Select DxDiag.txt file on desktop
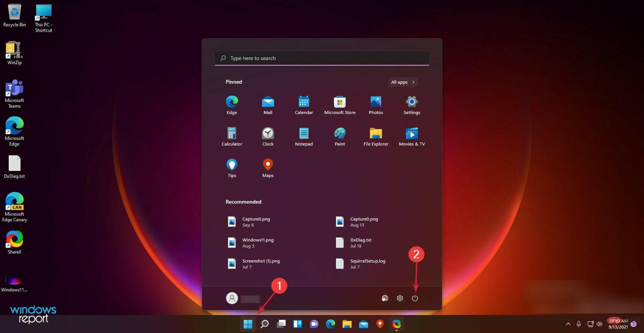This screenshot has height=333, width=644. 14,167
